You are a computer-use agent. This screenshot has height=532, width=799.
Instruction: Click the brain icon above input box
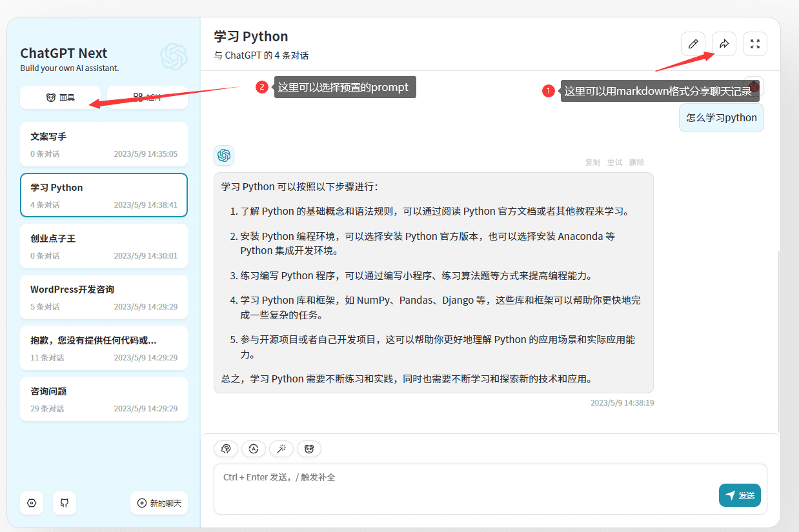coord(226,449)
